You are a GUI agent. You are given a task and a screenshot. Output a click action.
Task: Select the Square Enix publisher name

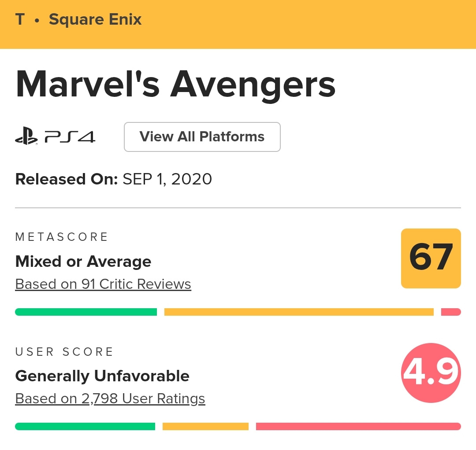(x=95, y=20)
